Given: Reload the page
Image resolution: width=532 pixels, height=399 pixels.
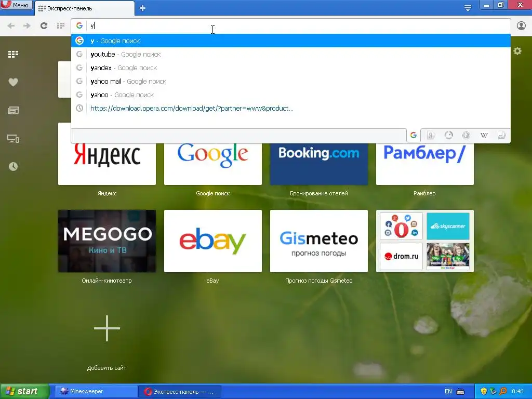Looking at the screenshot, I should 44,26.
